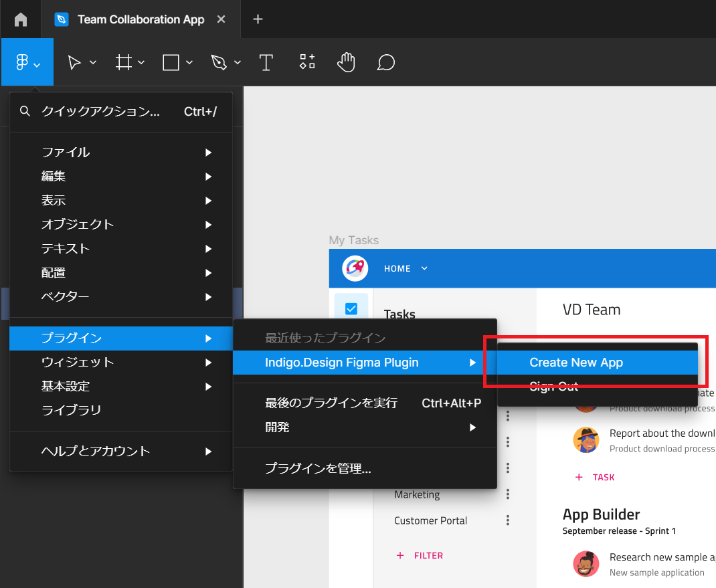Select the プラグイン menu item

121,338
